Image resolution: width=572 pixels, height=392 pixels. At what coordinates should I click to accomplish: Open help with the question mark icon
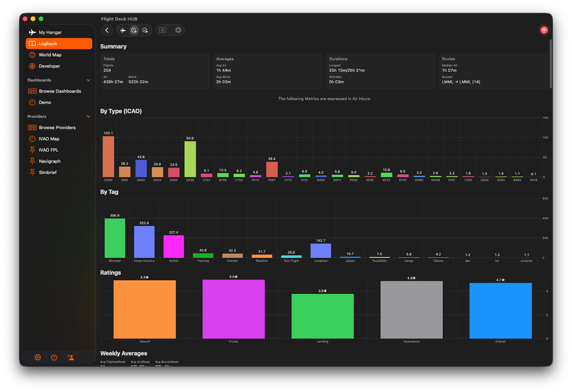point(54,357)
